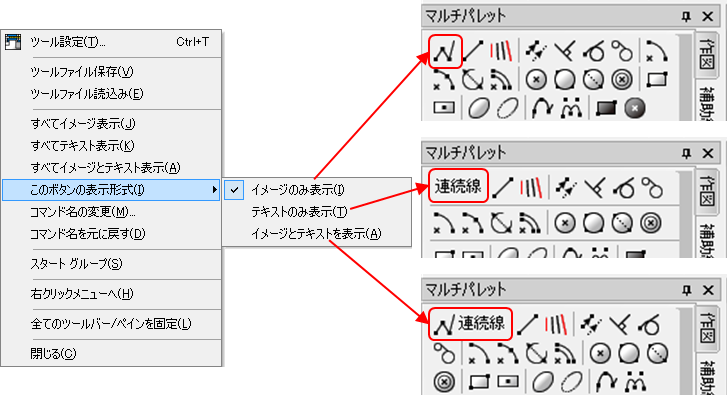Close the top マルチパレット panel

click(708, 17)
